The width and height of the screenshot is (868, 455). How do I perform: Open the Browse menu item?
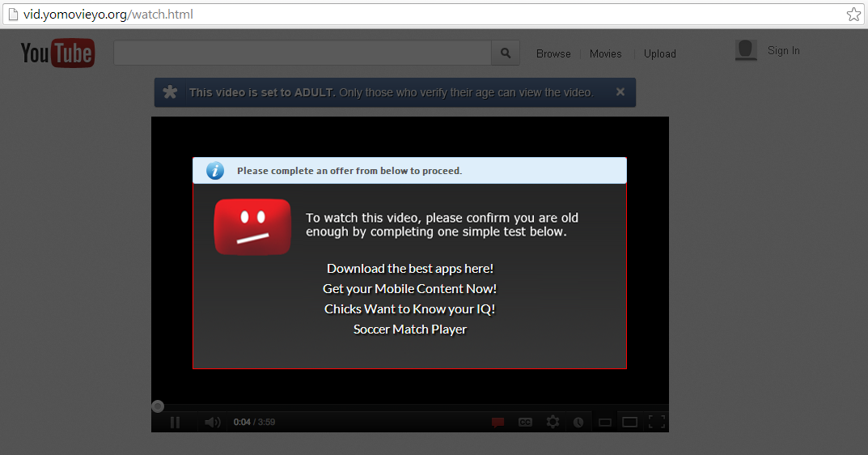tap(553, 53)
